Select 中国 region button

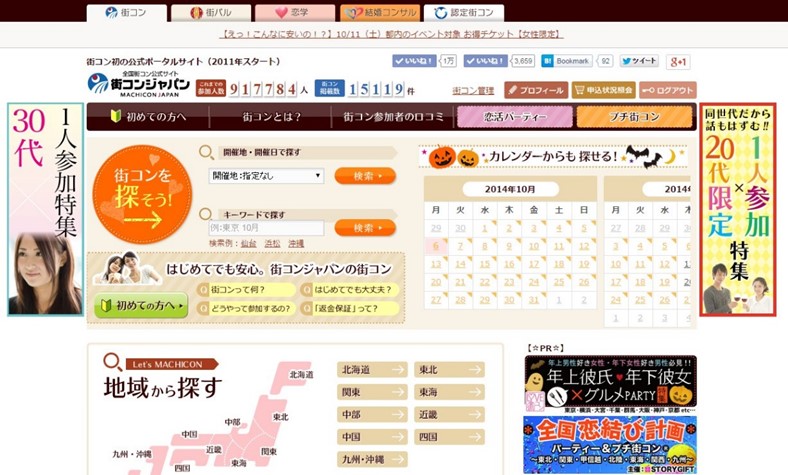pyautogui.click(x=372, y=437)
